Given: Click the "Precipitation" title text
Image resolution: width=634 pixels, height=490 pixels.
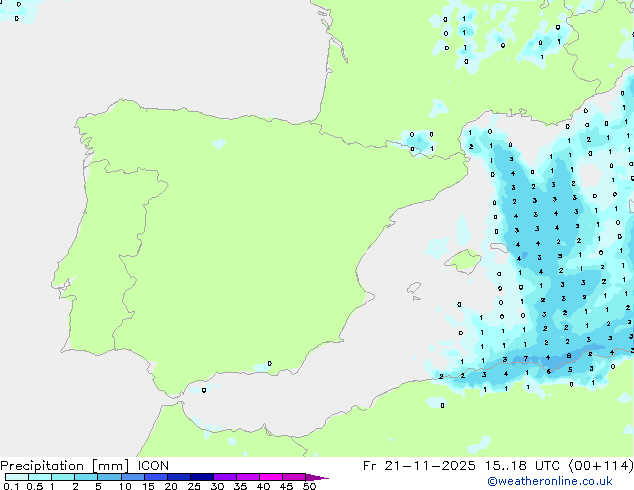Looking at the screenshot, I should 42,466.
